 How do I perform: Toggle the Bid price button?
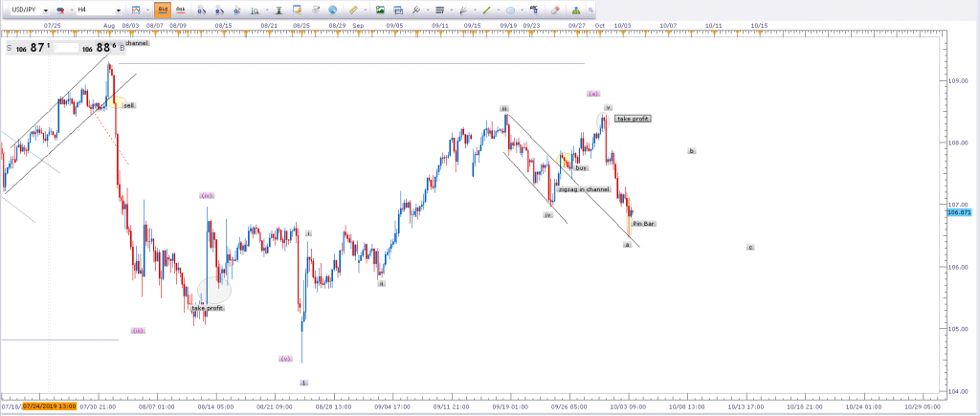[163, 10]
